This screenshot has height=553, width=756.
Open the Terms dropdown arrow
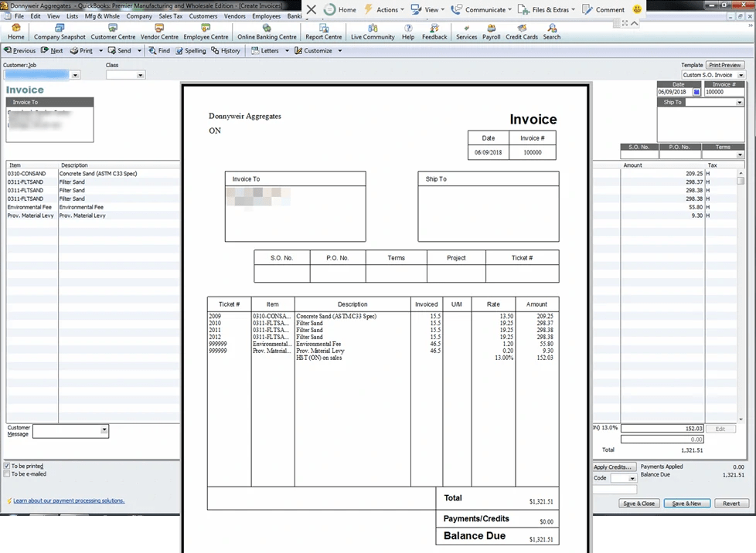coord(740,154)
